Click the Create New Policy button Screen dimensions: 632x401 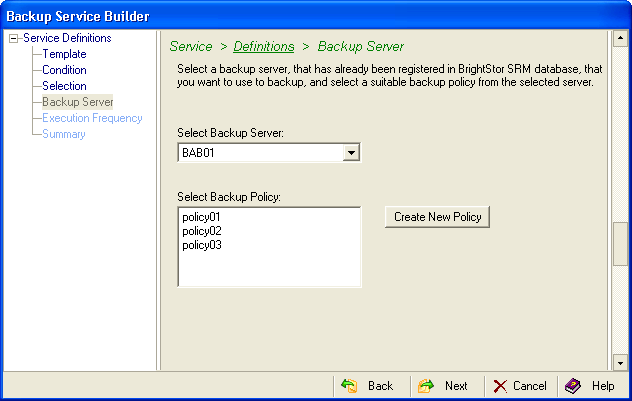[x=437, y=217]
